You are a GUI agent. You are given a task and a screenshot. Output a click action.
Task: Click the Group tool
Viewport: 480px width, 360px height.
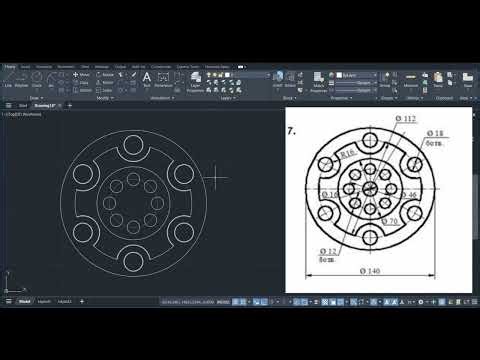point(385,79)
